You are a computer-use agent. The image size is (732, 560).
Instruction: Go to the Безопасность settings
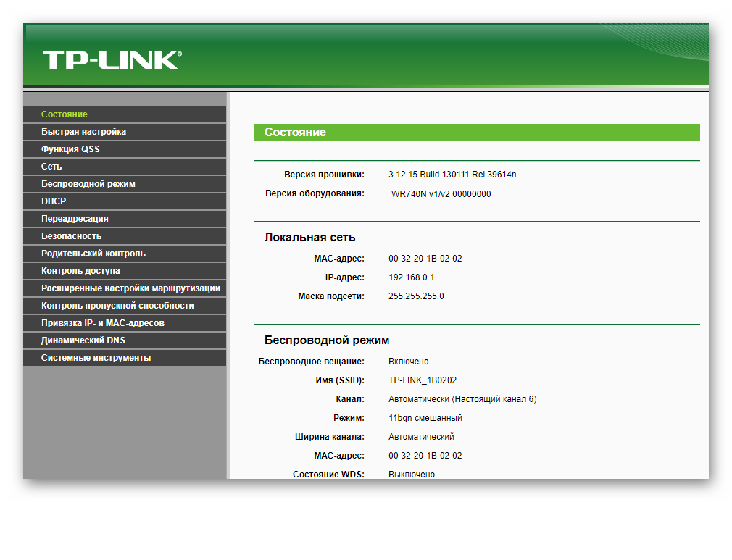(71, 236)
